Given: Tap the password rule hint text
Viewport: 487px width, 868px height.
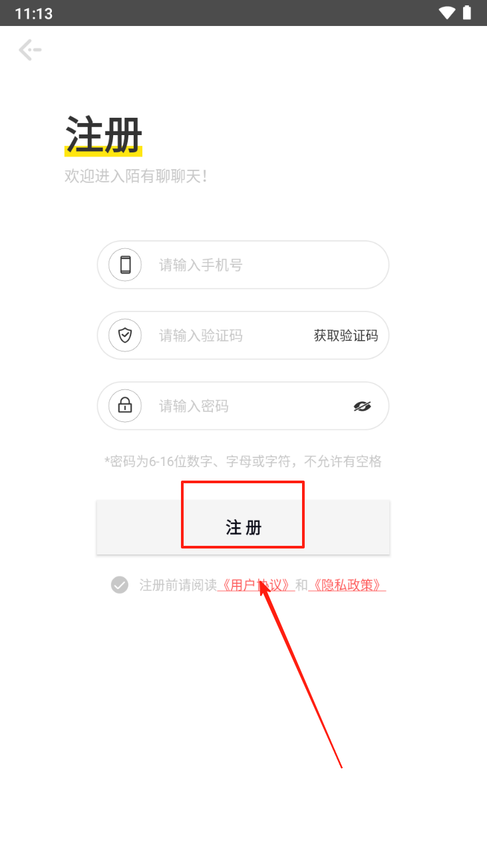Looking at the screenshot, I should 243,461.
